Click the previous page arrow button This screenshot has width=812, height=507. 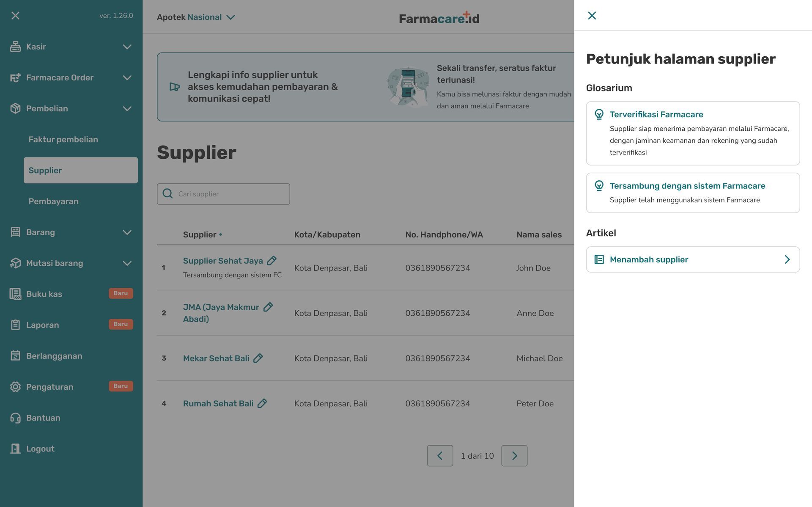click(x=440, y=456)
